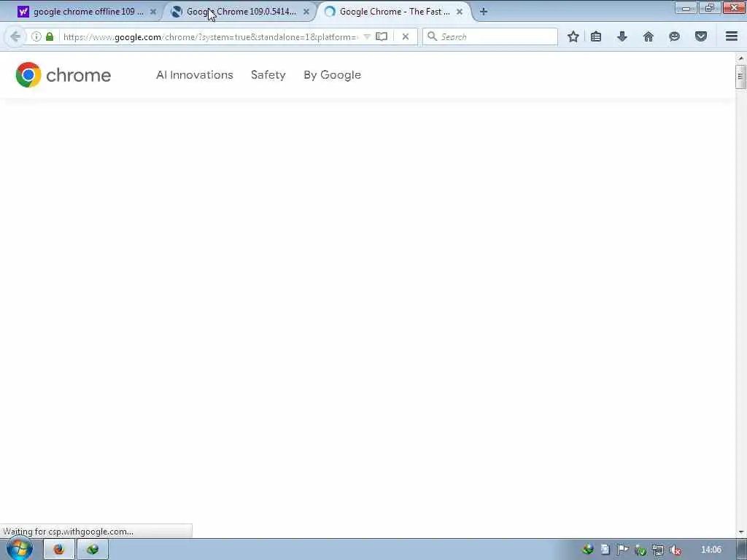Click the muted volume tray icon
Viewport: 747px width, 560px height.
coord(675,550)
